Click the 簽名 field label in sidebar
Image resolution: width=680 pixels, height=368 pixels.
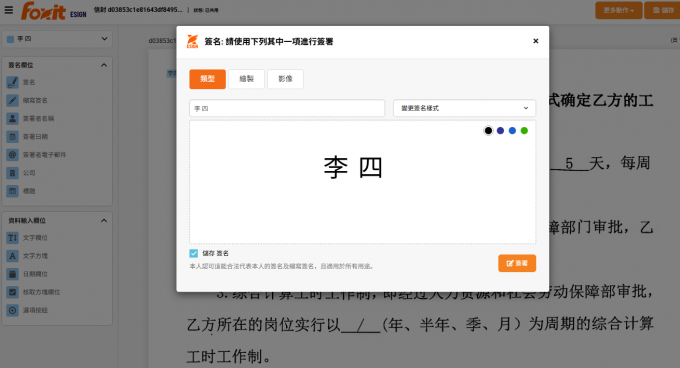point(29,82)
